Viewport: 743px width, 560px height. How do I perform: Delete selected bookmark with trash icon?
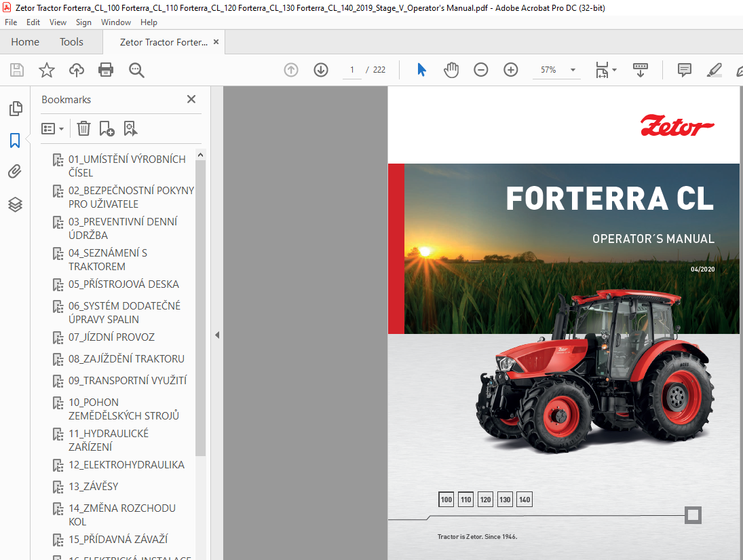point(83,128)
